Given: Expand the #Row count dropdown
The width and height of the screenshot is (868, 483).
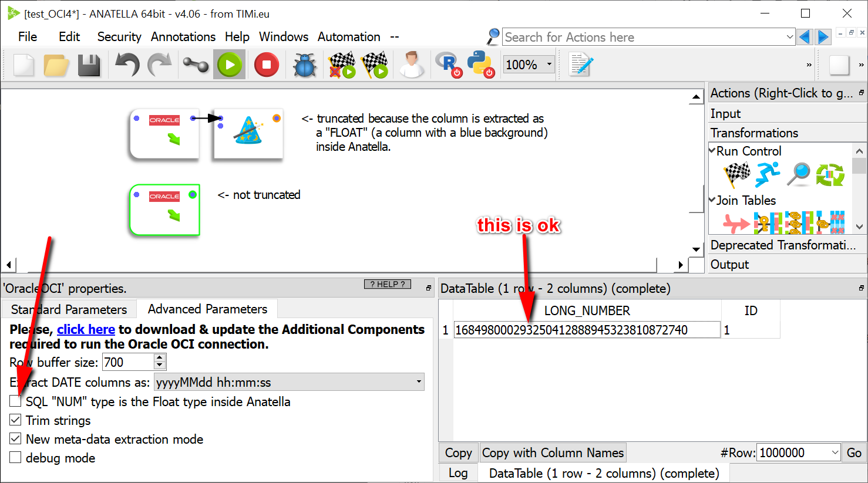Looking at the screenshot, I should (x=835, y=452).
